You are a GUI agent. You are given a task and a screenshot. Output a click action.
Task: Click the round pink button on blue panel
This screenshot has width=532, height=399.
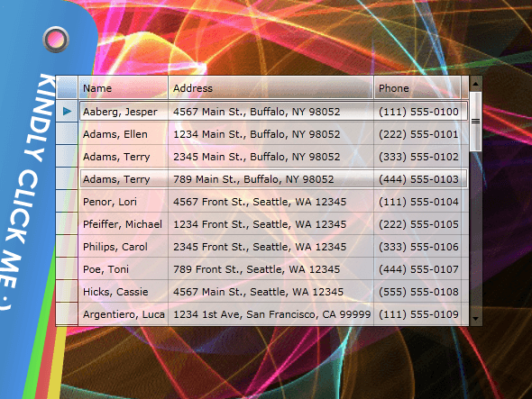(56, 40)
